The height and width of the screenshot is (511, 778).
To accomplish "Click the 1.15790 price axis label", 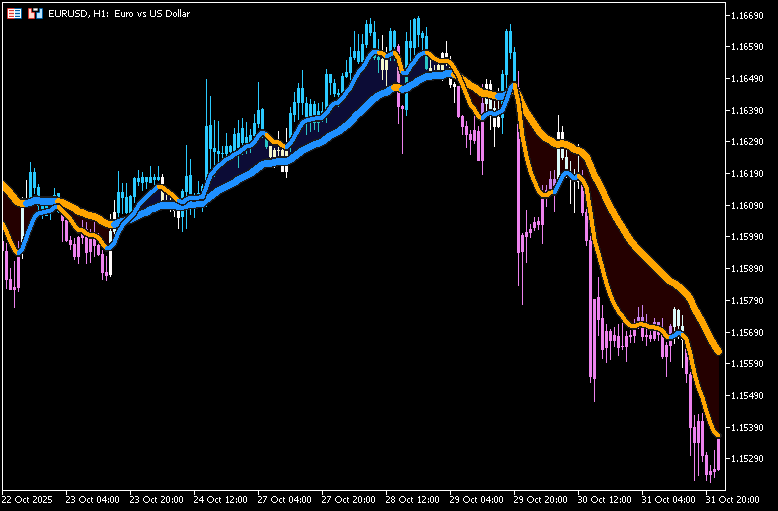I will tap(749, 300).
